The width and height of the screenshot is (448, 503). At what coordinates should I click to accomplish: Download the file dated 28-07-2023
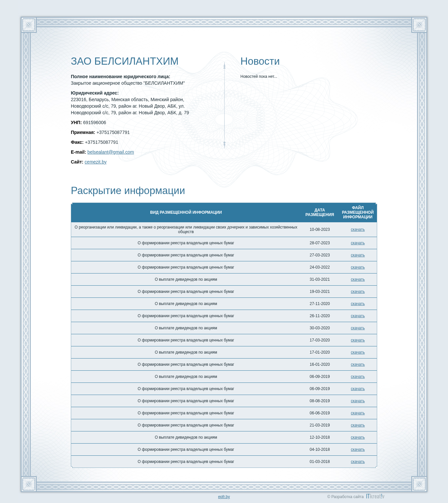357,243
